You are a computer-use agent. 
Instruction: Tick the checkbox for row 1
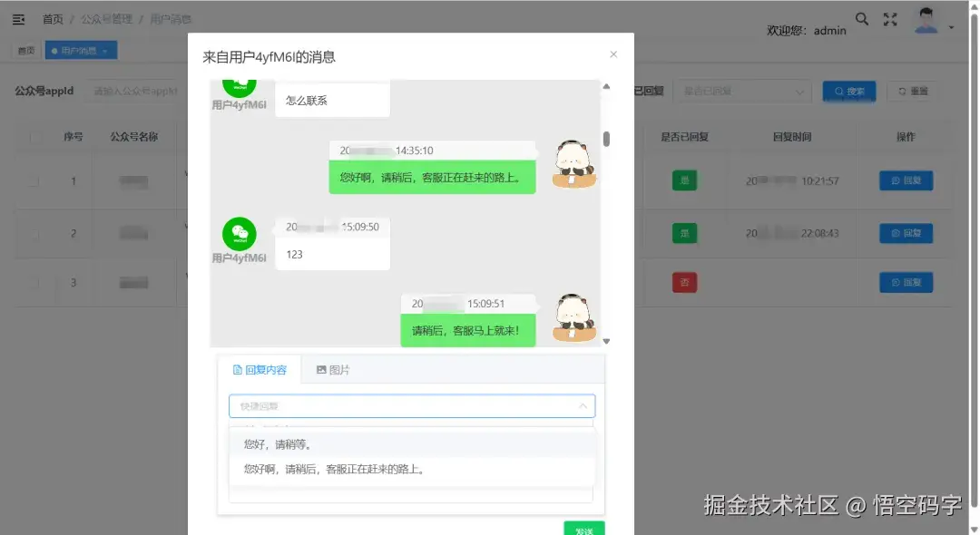point(37,180)
